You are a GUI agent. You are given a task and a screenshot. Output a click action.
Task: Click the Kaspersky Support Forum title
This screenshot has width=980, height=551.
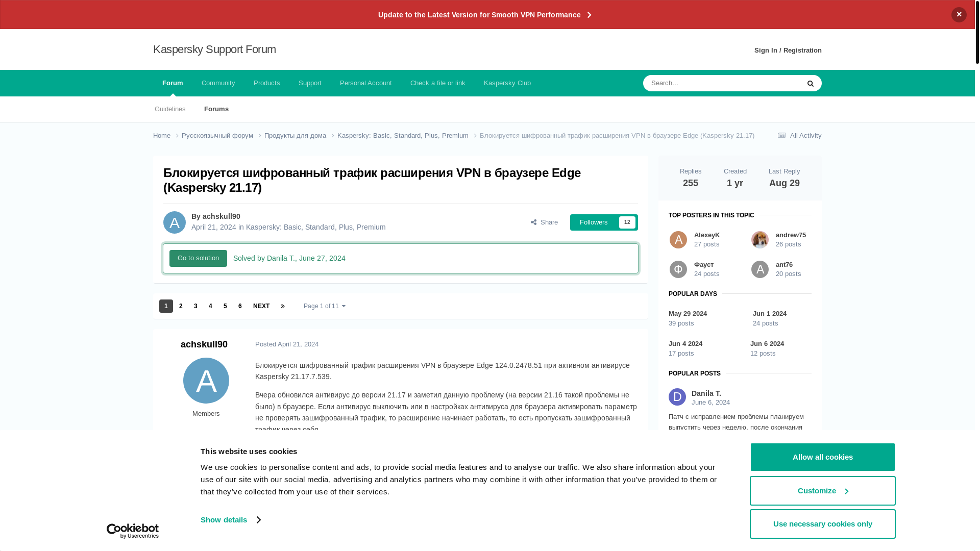click(x=214, y=49)
